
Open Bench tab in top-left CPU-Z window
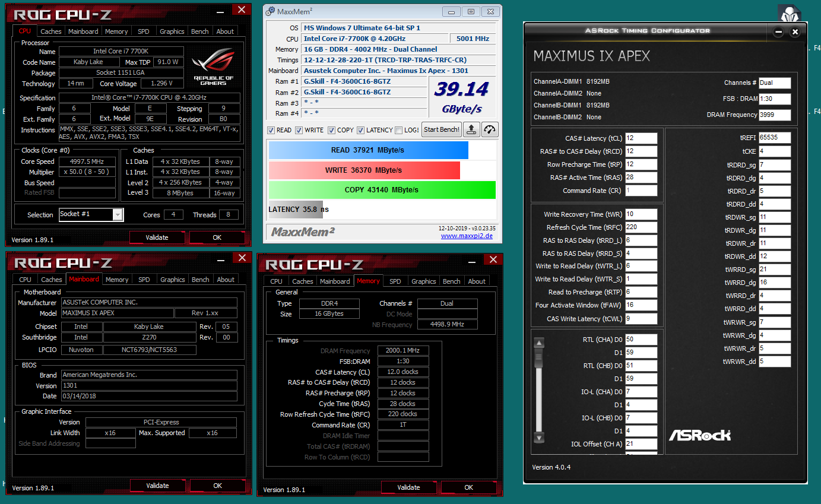point(200,31)
